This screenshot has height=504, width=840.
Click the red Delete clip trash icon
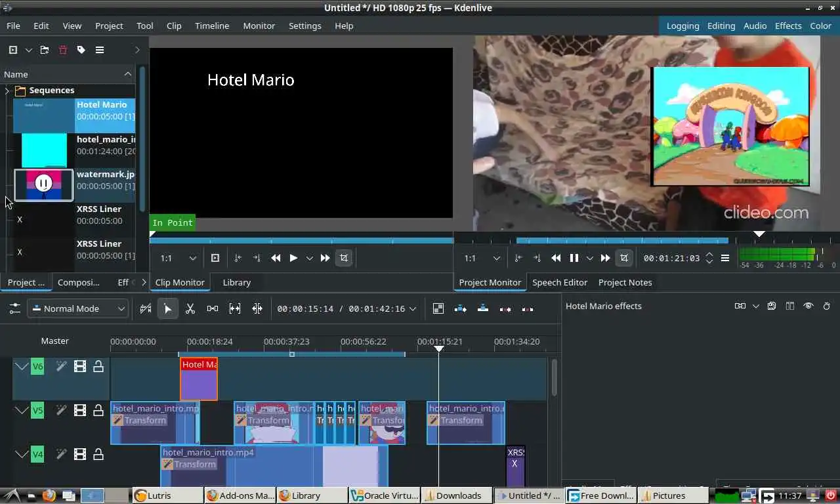point(63,50)
